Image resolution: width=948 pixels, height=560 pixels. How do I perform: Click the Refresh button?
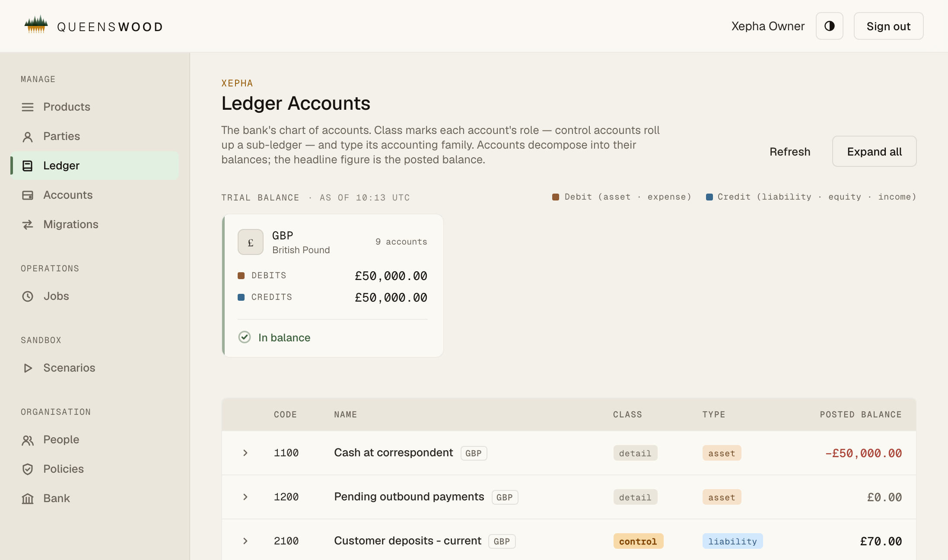[x=789, y=152]
